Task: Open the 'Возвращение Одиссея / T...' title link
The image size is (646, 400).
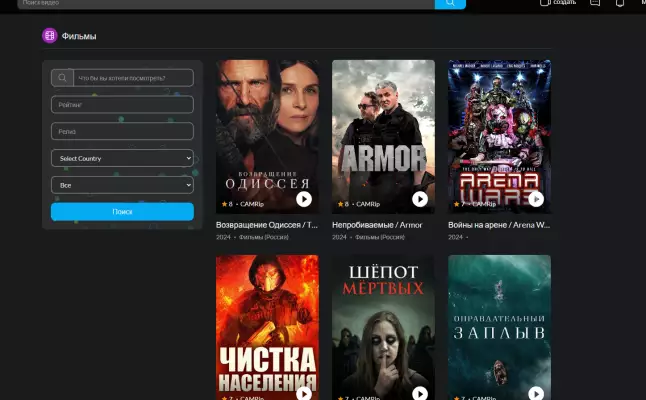Action: tap(267, 225)
